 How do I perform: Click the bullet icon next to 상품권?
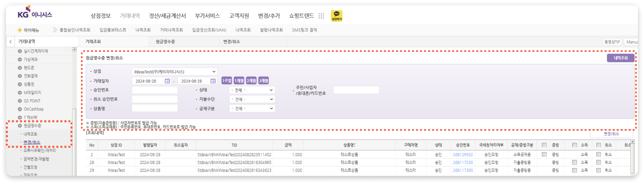pyautogui.click(x=20, y=84)
